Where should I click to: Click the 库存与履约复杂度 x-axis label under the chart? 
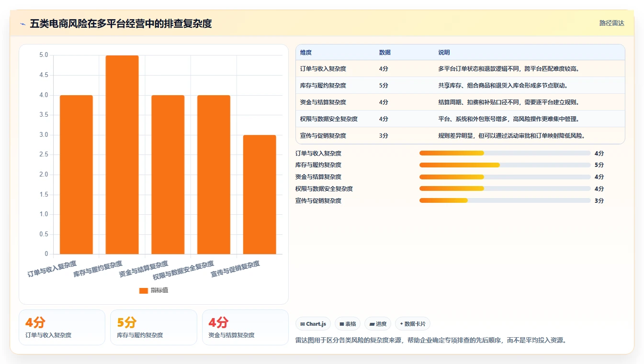click(x=98, y=269)
